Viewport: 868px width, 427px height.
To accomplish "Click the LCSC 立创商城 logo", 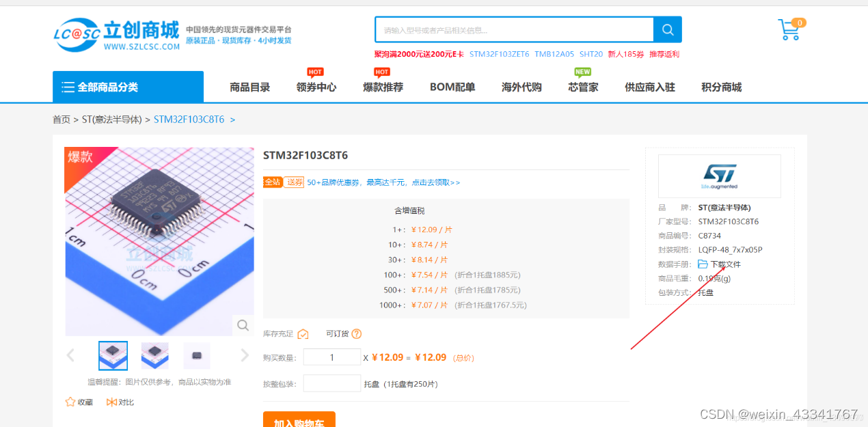I will [x=116, y=34].
